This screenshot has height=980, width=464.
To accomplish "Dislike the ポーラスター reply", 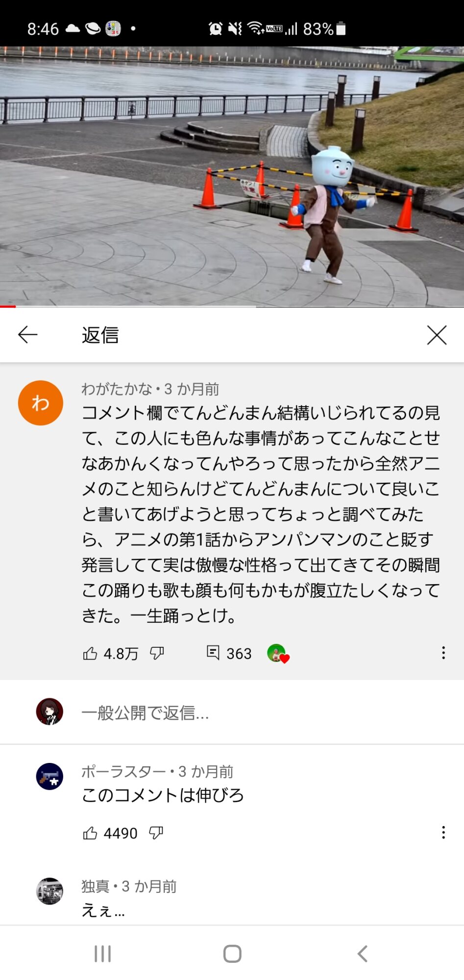I will 156,833.
